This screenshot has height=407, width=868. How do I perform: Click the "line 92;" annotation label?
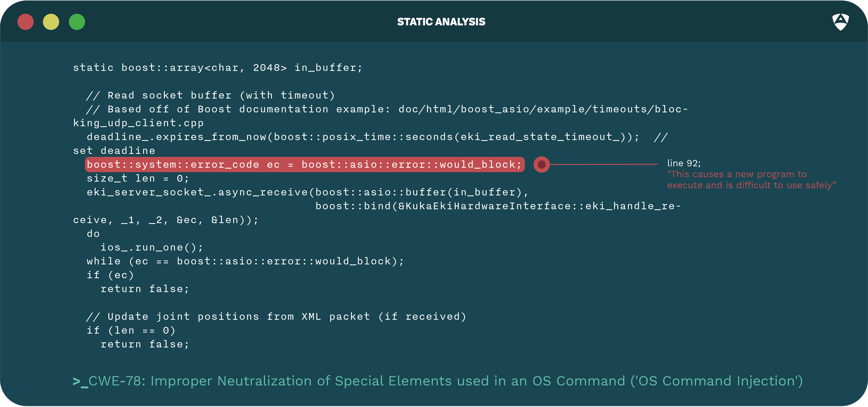(684, 163)
